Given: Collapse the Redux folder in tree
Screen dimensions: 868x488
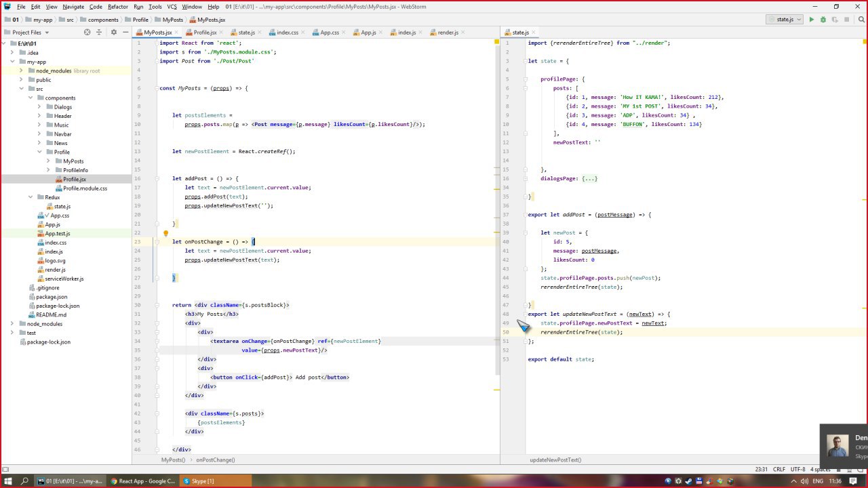Looking at the screenshot, I should click(31, 197).
